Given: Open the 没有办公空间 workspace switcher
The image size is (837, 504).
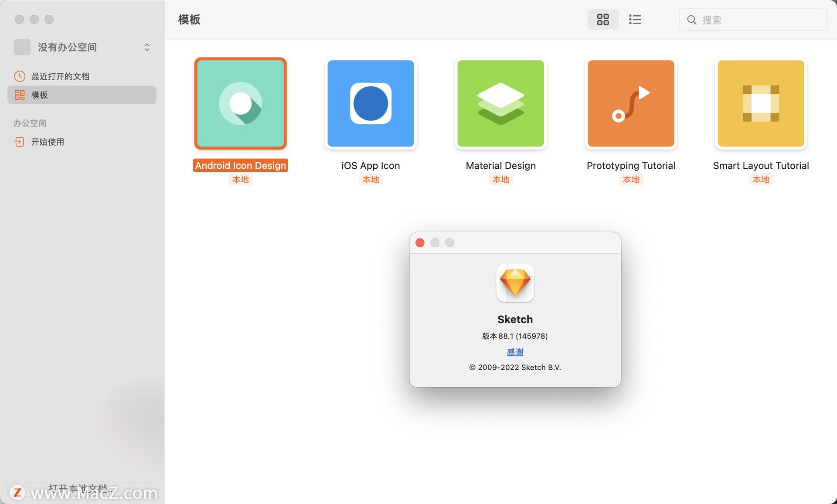Looking at the screenshot, I should click(x=83, y=47).
